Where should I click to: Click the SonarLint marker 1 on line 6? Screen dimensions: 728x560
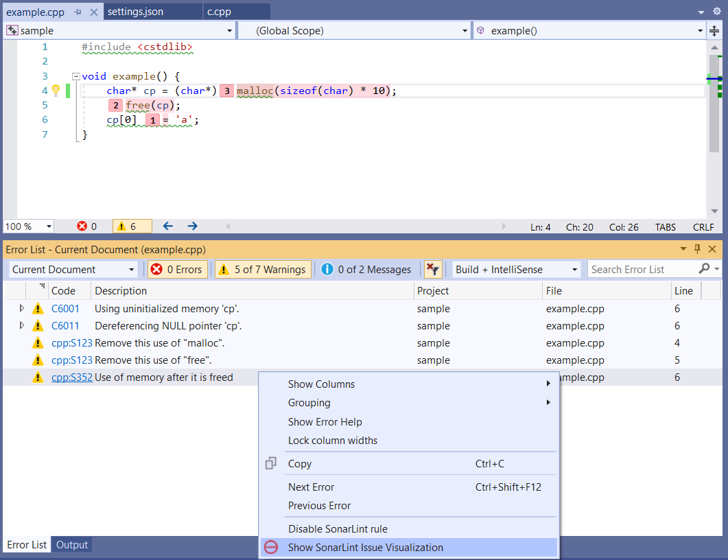[152, 120]
